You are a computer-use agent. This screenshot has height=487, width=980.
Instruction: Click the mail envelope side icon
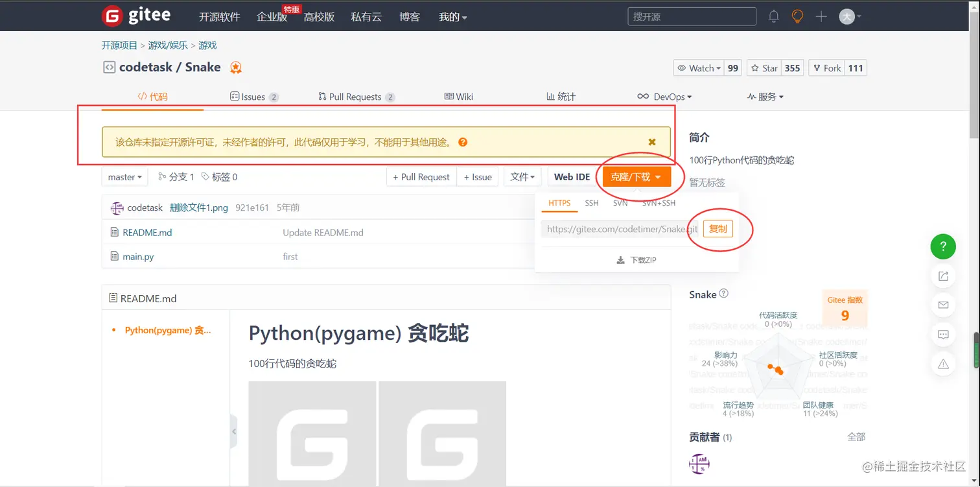click(x=943, y=305)
